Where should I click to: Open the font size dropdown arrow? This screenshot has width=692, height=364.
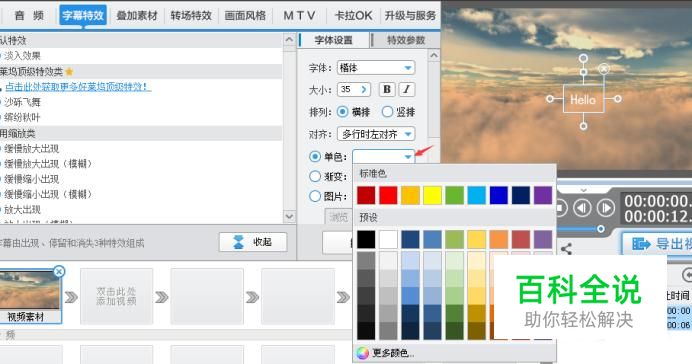(x=364, y=90)
